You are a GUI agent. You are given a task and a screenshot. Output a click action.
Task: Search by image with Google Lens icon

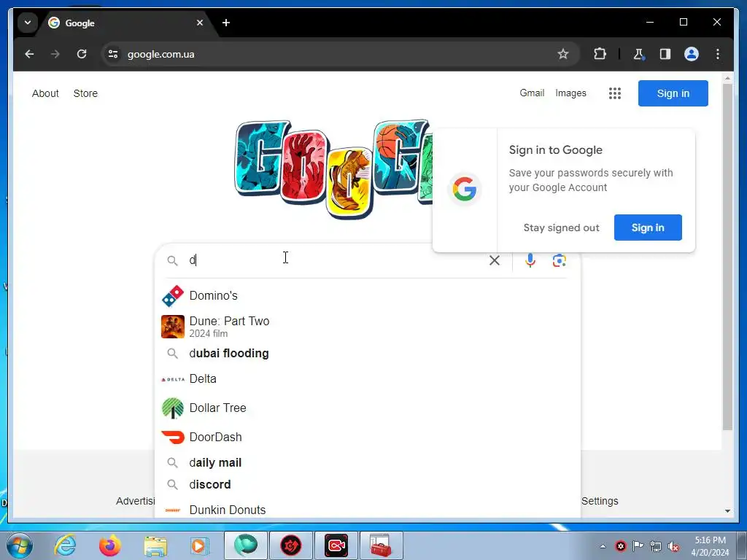560,260
